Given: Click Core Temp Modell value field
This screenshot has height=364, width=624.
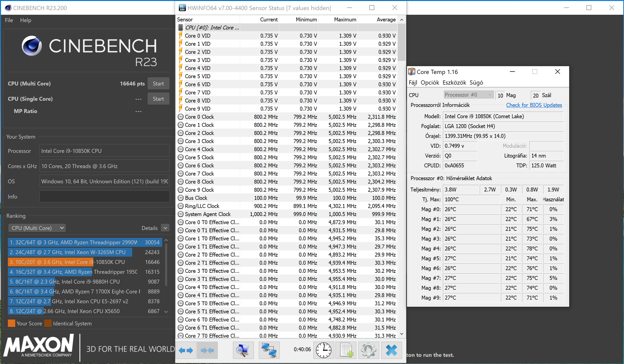Looking at the screenshot, I should [x=503, y=116].
